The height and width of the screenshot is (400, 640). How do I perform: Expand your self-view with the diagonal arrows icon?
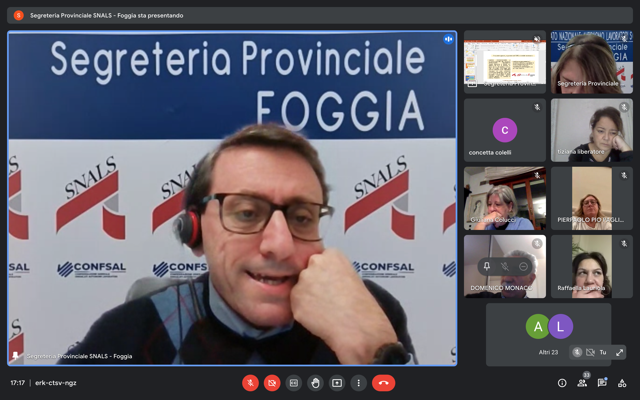coord(620,352)
